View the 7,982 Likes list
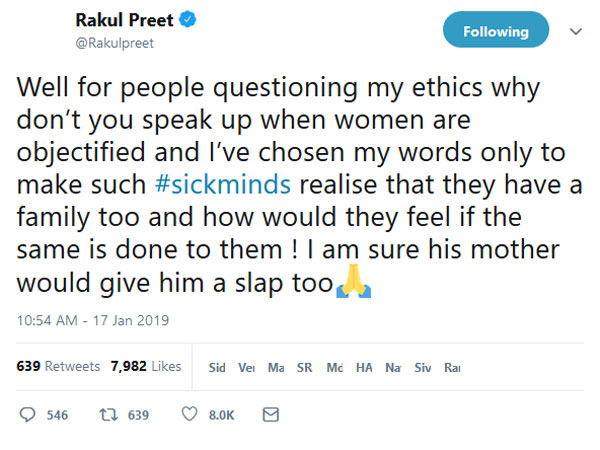This screenshot has height=450, width=600. pyautogui.click(x=145, y=367)
